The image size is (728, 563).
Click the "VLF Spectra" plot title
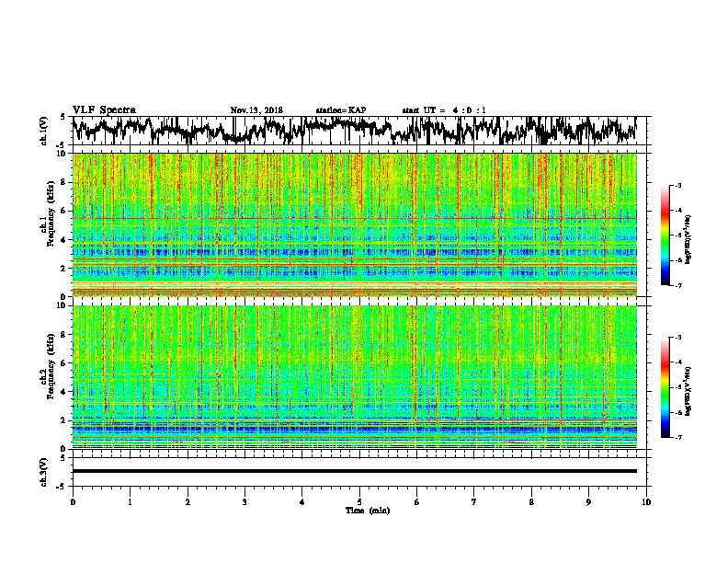[104, 109]
